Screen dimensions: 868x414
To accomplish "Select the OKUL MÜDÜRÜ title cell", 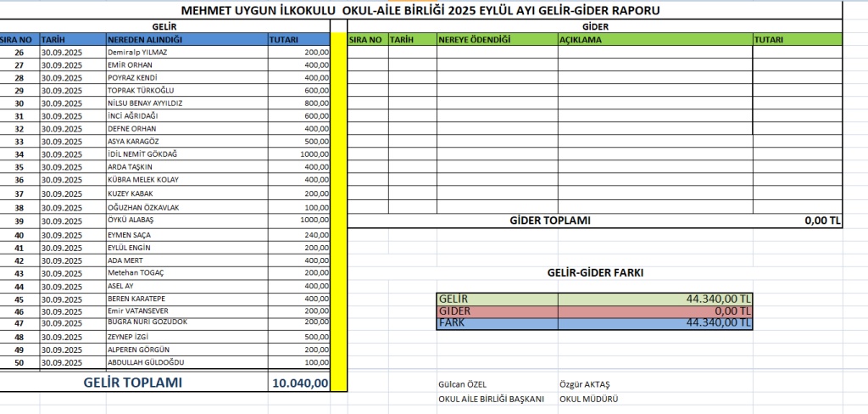I will tap(589, 399).
